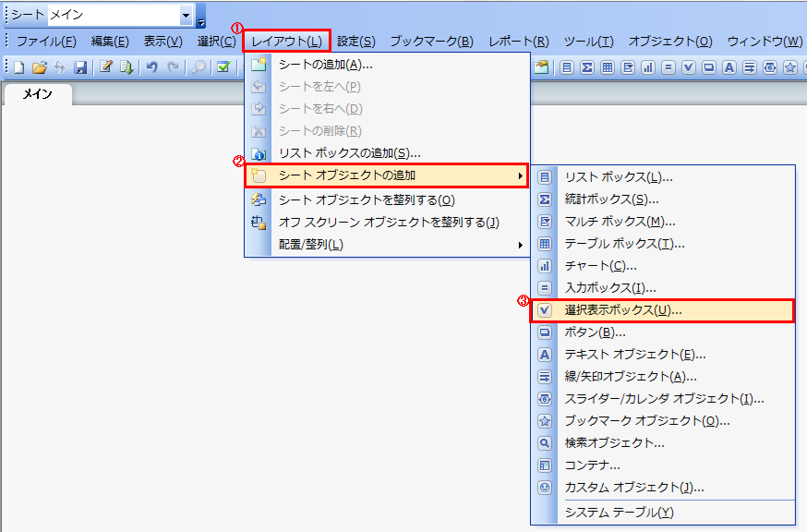Select 検索オブジェクト... in the submenu
This screenshot has width=807, height=532.
(x=663, y=443)
